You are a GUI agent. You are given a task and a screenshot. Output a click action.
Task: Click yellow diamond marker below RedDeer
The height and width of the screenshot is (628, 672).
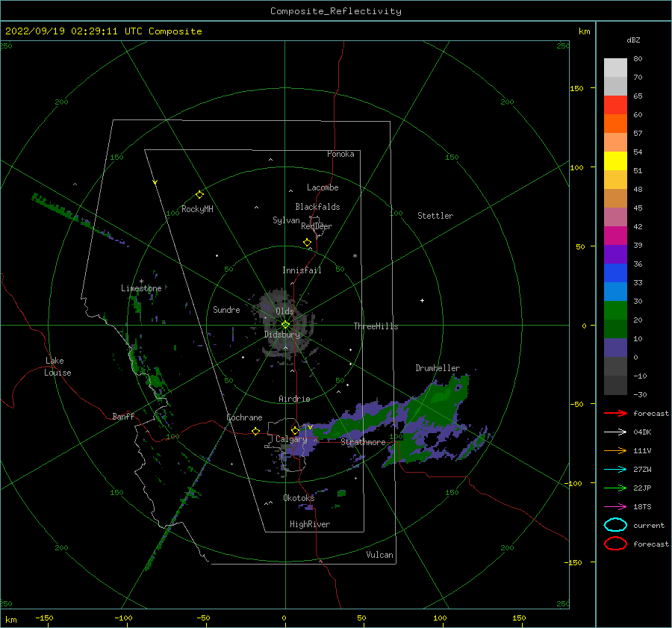pyautogui.click(x=308, y=243)
